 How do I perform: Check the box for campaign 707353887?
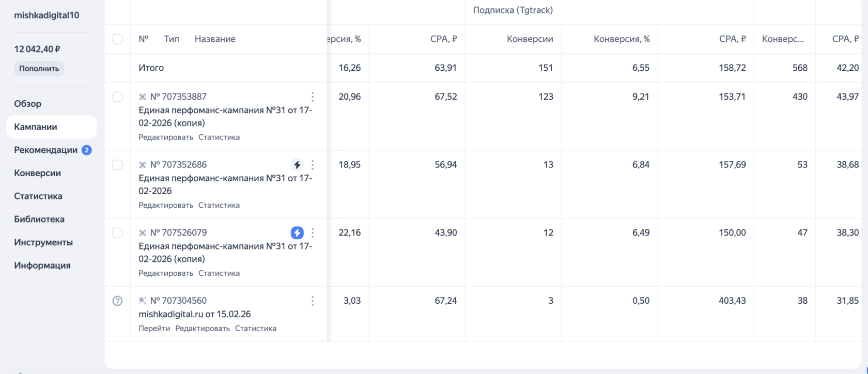(x=118, y=97)
